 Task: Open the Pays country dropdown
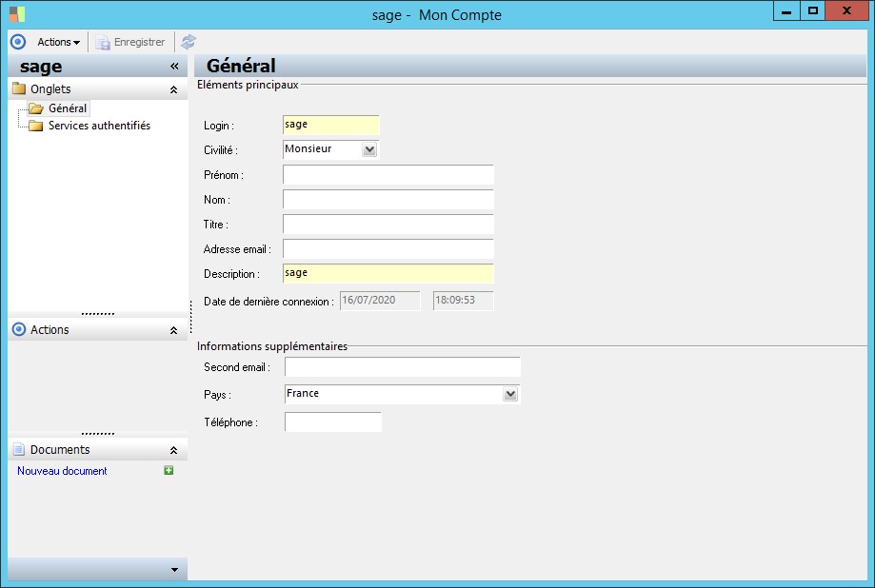click(x=510, y=395)
